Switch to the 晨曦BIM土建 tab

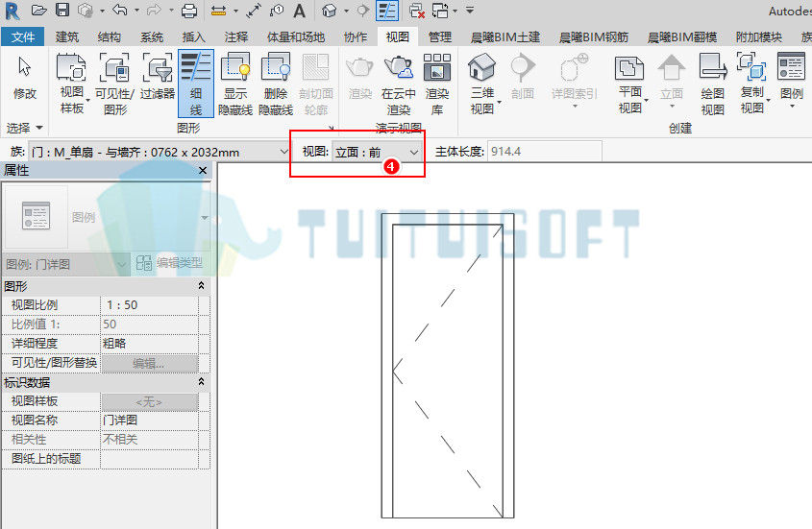(x=504, y=36)
